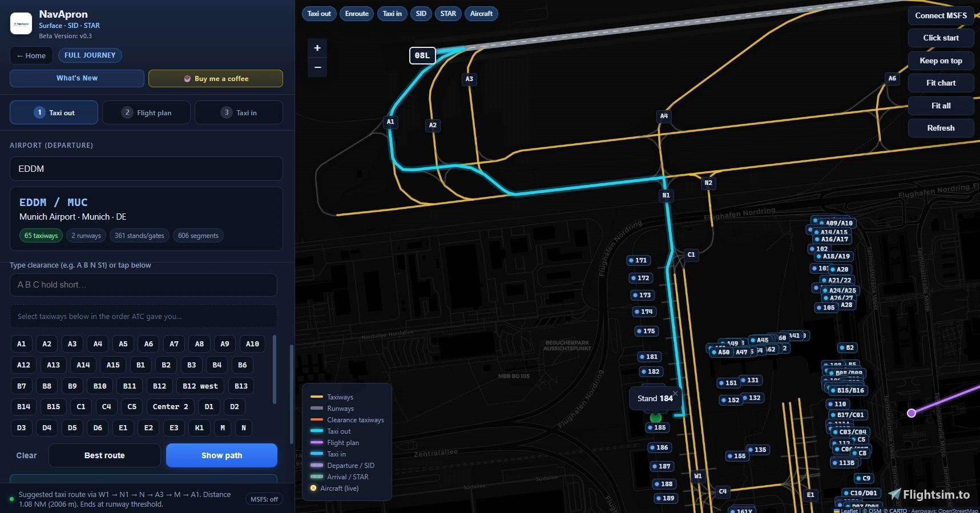Click the A3 taxiway label on map

469,79
